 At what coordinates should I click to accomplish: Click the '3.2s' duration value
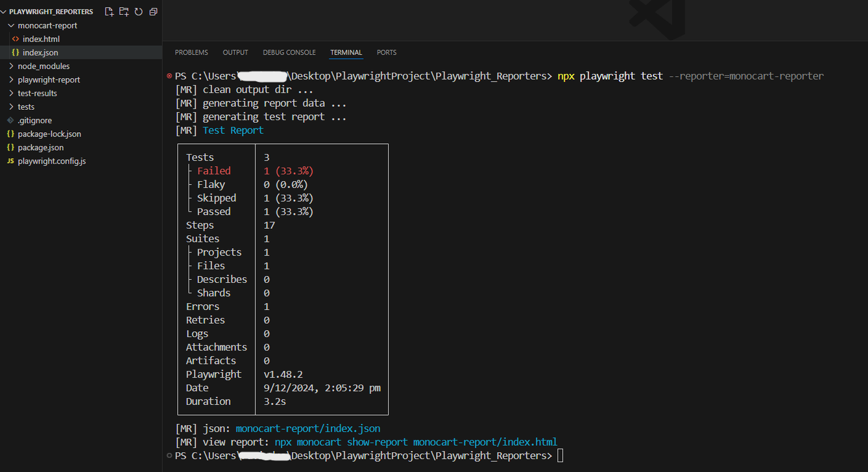click(x=275, y=401)
